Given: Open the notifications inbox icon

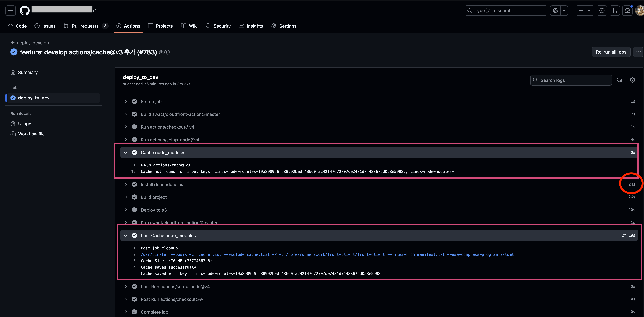Looking at the screenshot, I should coord(627,10).
